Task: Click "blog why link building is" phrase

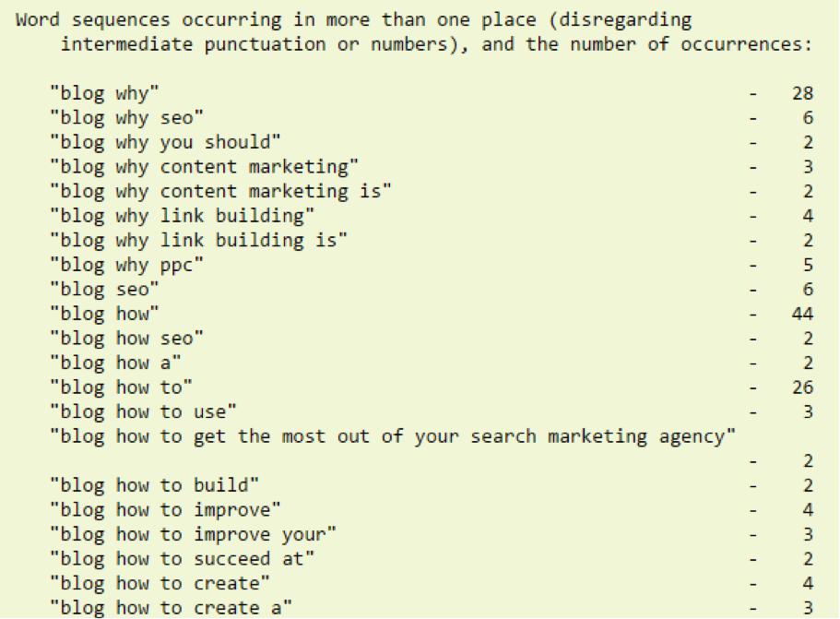Action: (x=199, y=241)
